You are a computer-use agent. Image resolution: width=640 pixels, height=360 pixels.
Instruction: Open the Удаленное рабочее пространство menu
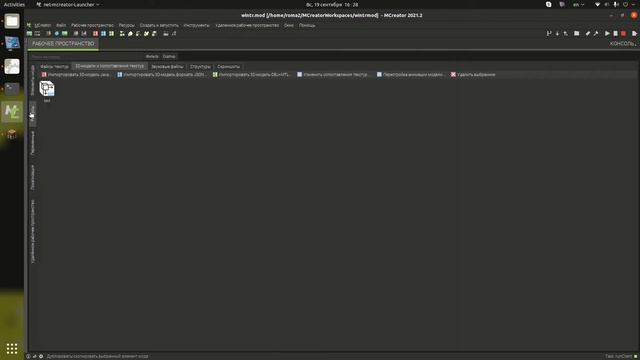(x=247, y=25)
